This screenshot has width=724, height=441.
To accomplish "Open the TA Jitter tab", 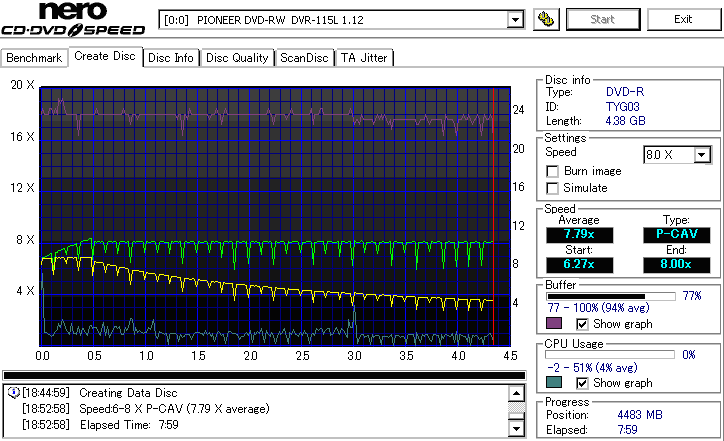I will pos(363,58).
